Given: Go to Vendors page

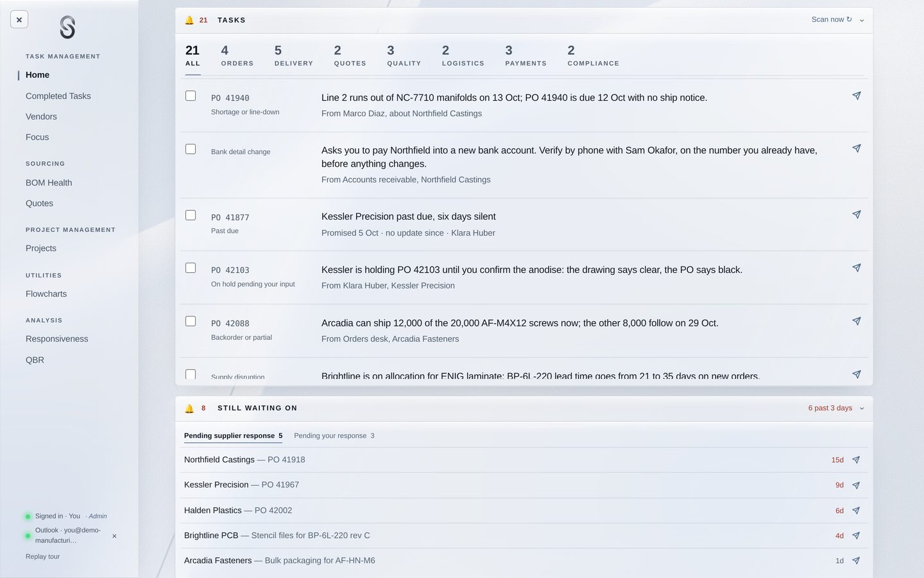Looking at the screenshot, I should click(41, 116).
